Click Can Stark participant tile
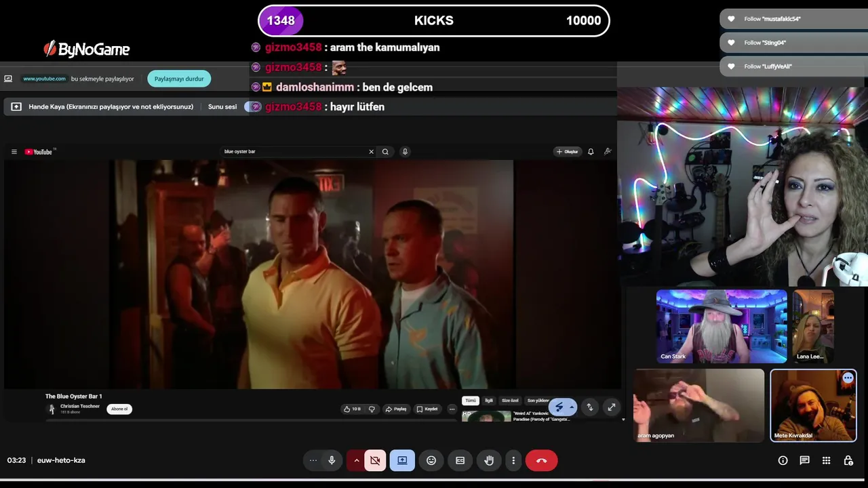The height and width of the screenshot is (488, 868). (722, 326)
